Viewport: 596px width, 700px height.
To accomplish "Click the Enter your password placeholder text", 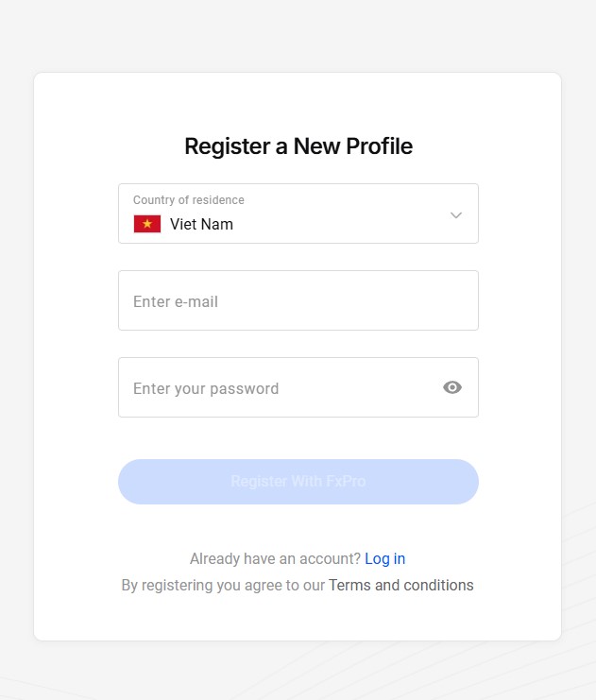I will pyautogui.click(x=206, y=388).
